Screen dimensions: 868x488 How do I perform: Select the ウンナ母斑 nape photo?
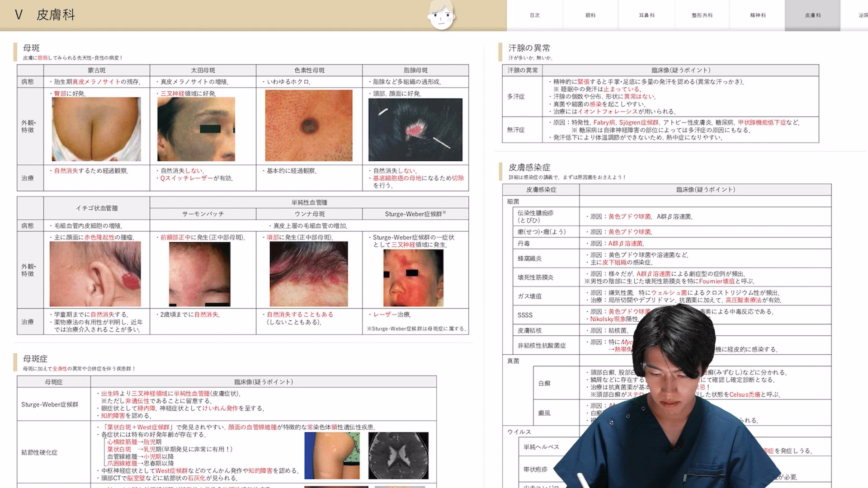pyautogui.click(x=309, y=274)
